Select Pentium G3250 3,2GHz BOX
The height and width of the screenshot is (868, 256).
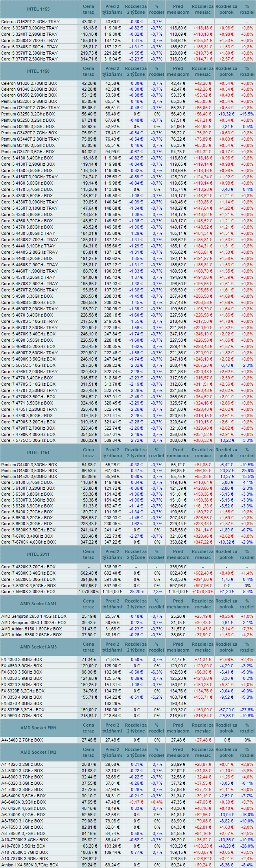(28, 114)
